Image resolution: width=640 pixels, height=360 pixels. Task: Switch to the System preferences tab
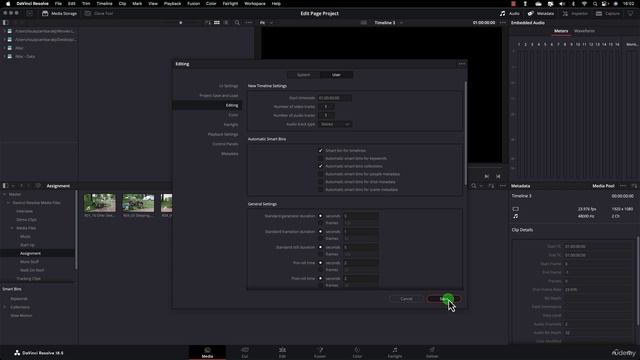[303, 75]
